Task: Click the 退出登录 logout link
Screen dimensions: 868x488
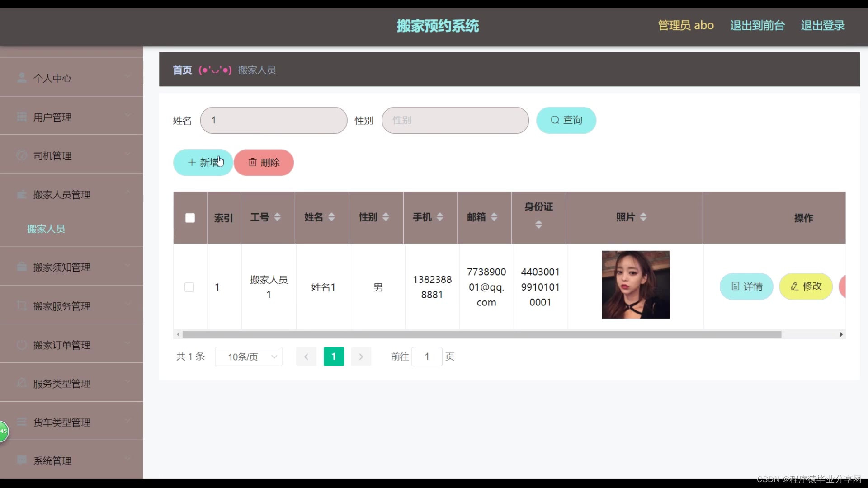Action: (x=822, y=25)
